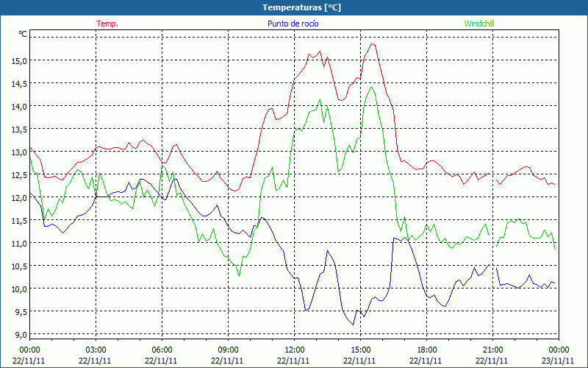Select the blue Punto de rocío legend label
This screenshot has width=588, height=368.
tap(293, 24)
